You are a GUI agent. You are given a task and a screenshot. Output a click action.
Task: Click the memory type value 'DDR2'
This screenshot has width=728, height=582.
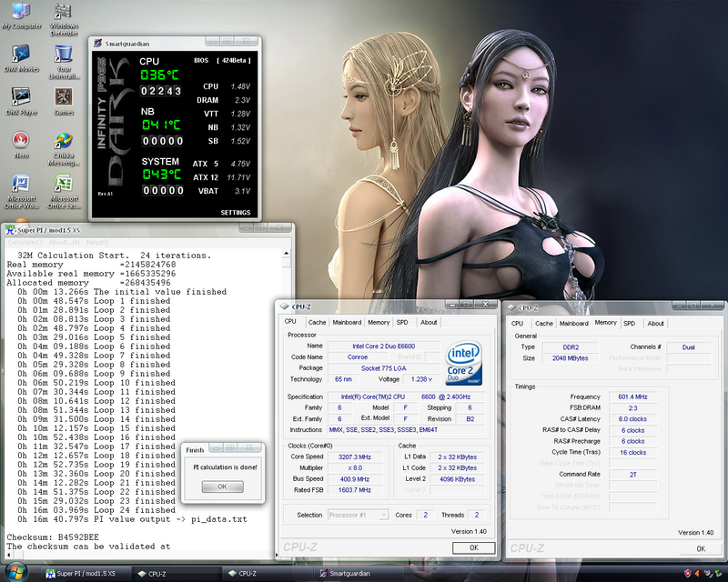click(571, 347)
